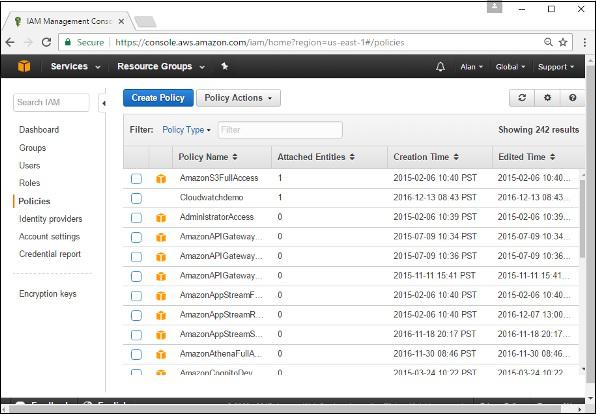This screenshot has width=596, height=414.
Task: Open the Resource Groups dropdown
Action: point(161,66)
